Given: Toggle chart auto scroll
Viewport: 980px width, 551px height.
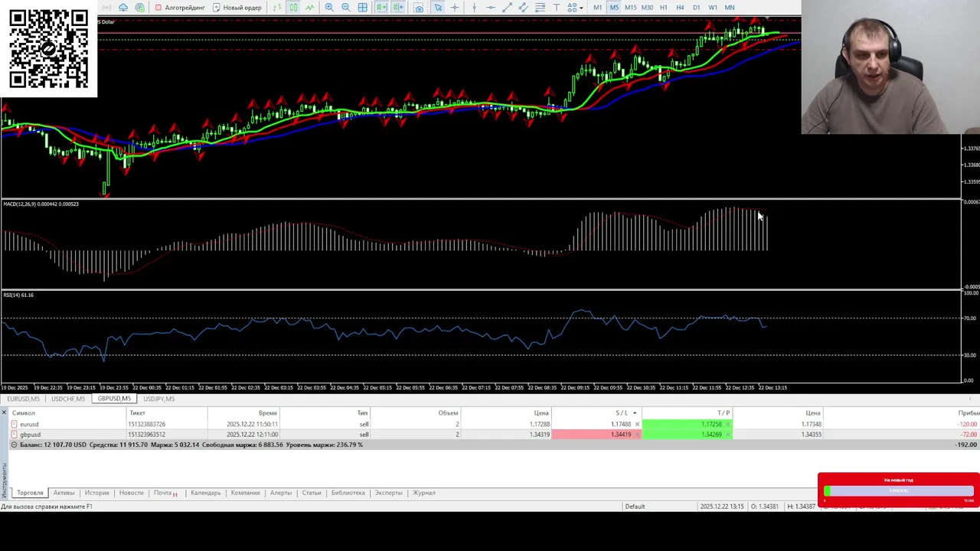Looking at the screenshot, I should 381,7.
